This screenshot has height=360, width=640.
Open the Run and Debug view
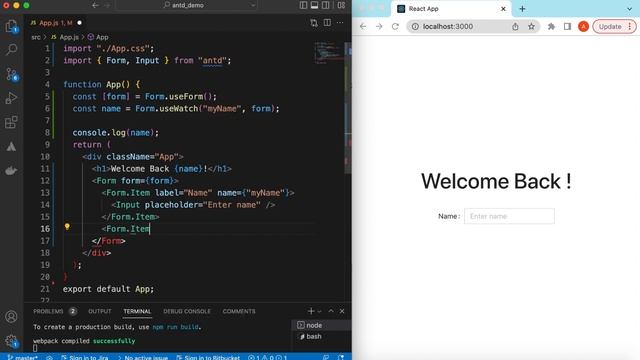point(11,98)
